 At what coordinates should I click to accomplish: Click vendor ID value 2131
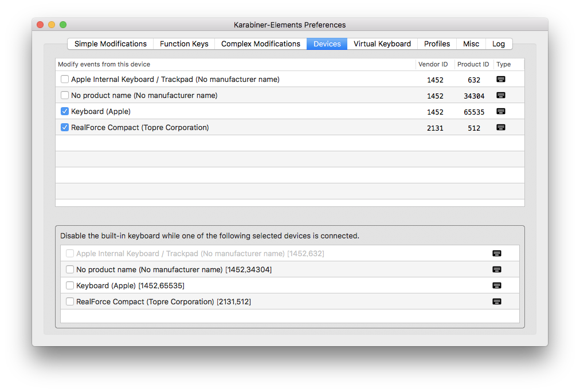(435, 128)
